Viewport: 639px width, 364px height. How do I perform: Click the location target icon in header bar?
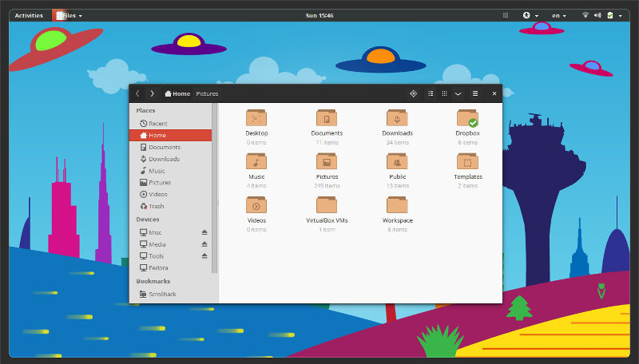tap(413, 93)
